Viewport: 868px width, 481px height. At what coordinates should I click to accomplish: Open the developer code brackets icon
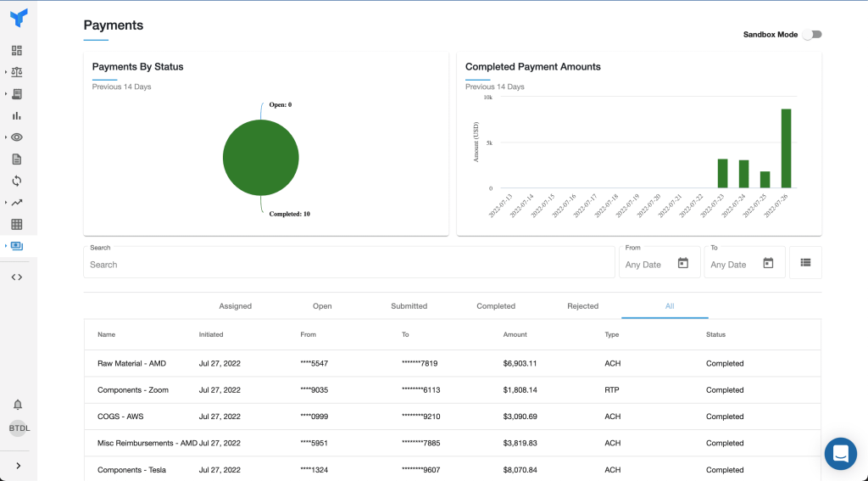coord(17,277)
